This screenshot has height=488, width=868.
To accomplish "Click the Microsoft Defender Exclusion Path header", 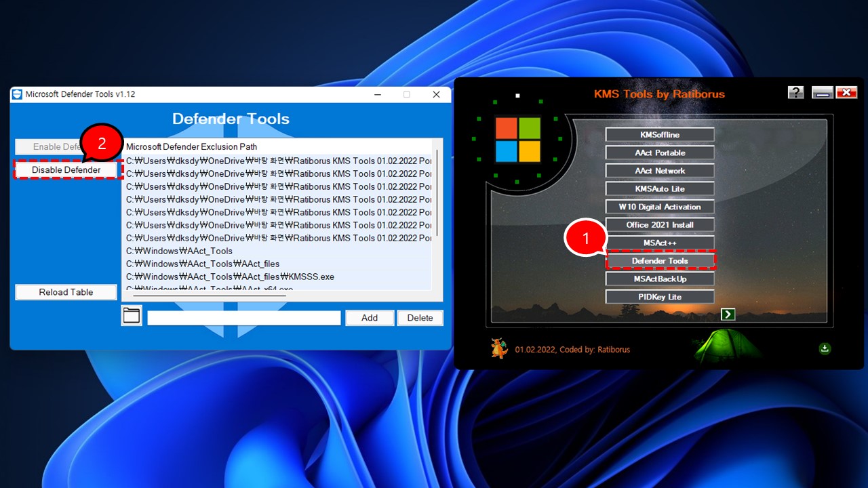I will [192, 146].
